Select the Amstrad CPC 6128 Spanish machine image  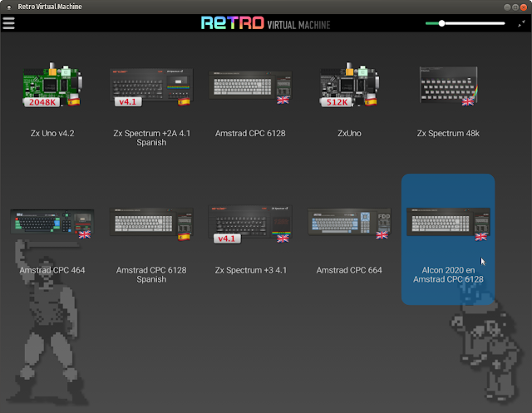pyautogui.click(x=151, y=224)
